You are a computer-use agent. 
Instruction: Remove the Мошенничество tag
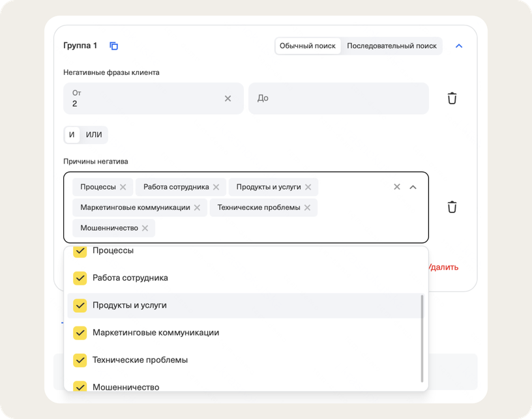(x=145, y=228)
